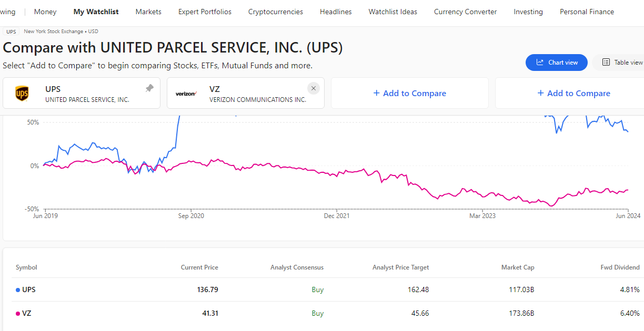
Task: Remove VZ from comparison with X
Action: tap(314, 88)
